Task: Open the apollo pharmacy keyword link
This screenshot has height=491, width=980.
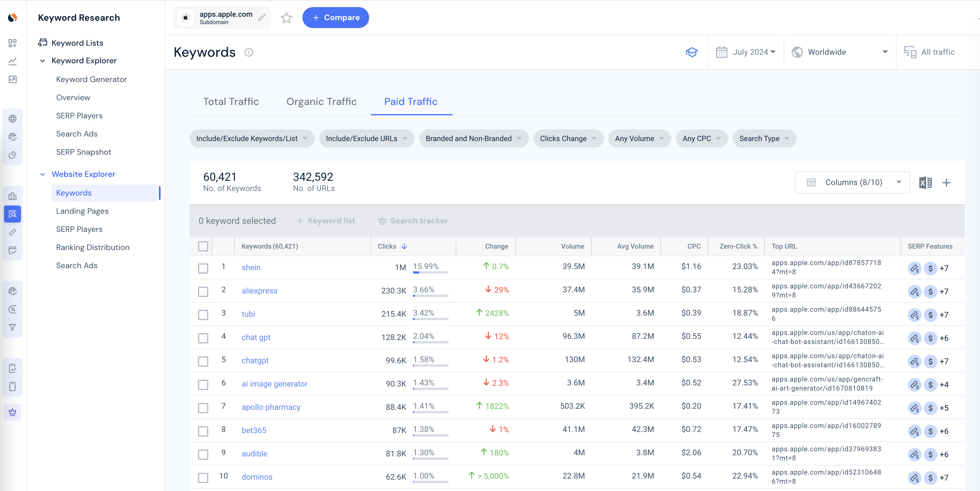Action: pyautogui.click(x=271, y=407)
